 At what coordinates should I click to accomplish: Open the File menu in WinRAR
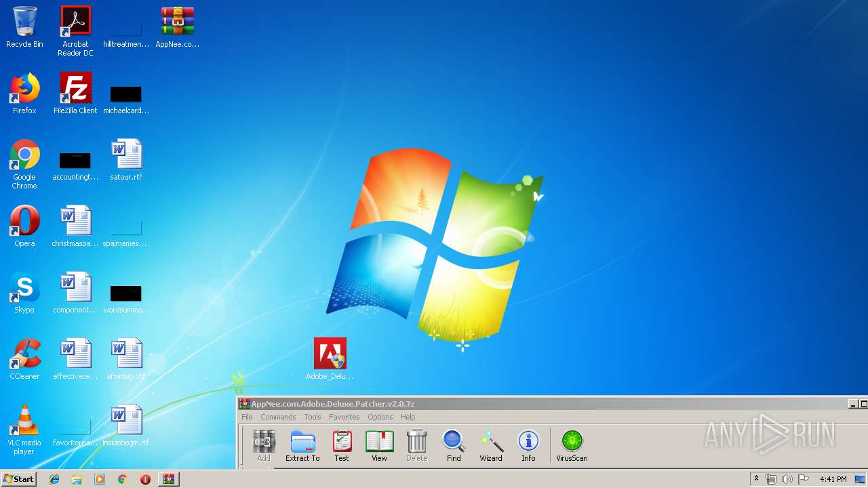[247, 417]
